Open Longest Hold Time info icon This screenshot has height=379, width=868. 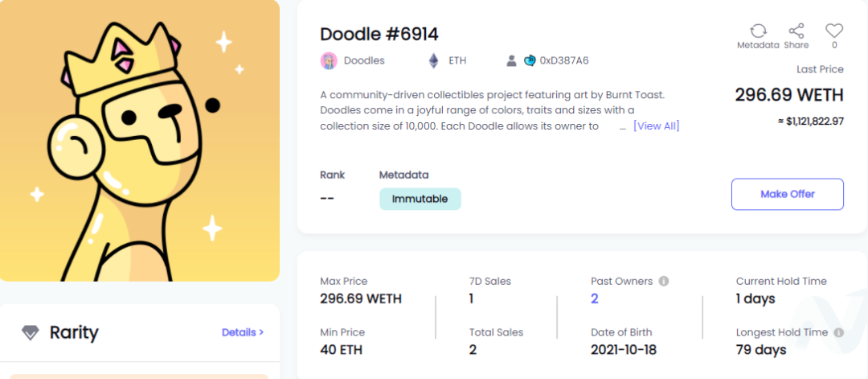[x=838, y=332]
